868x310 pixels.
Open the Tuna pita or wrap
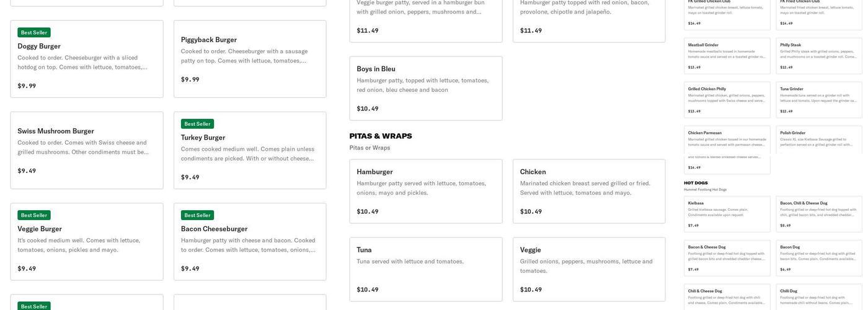(x=426, y=270)
